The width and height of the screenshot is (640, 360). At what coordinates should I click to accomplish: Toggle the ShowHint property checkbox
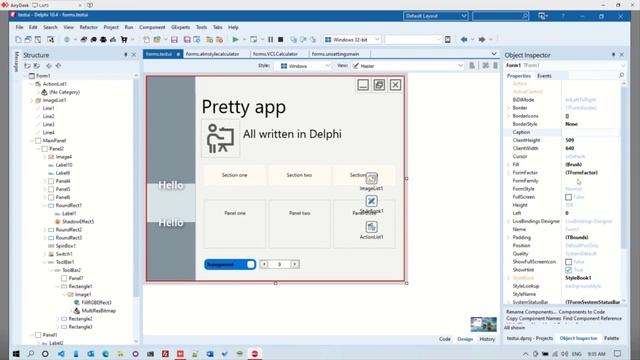568,270
